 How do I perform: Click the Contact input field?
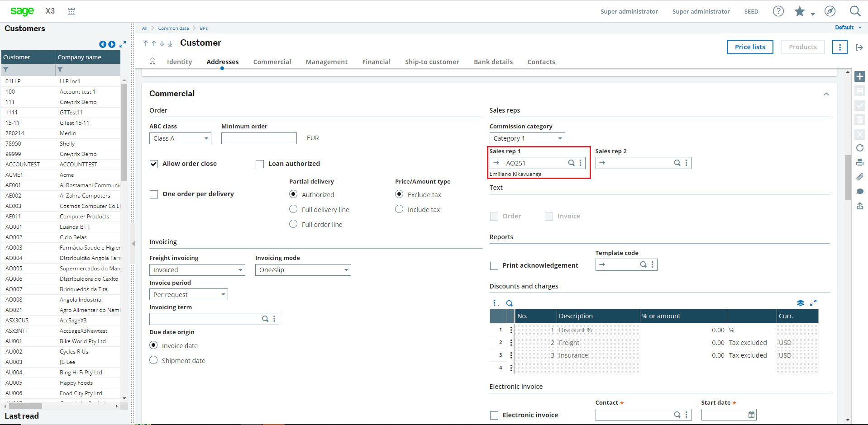[643, 415]
